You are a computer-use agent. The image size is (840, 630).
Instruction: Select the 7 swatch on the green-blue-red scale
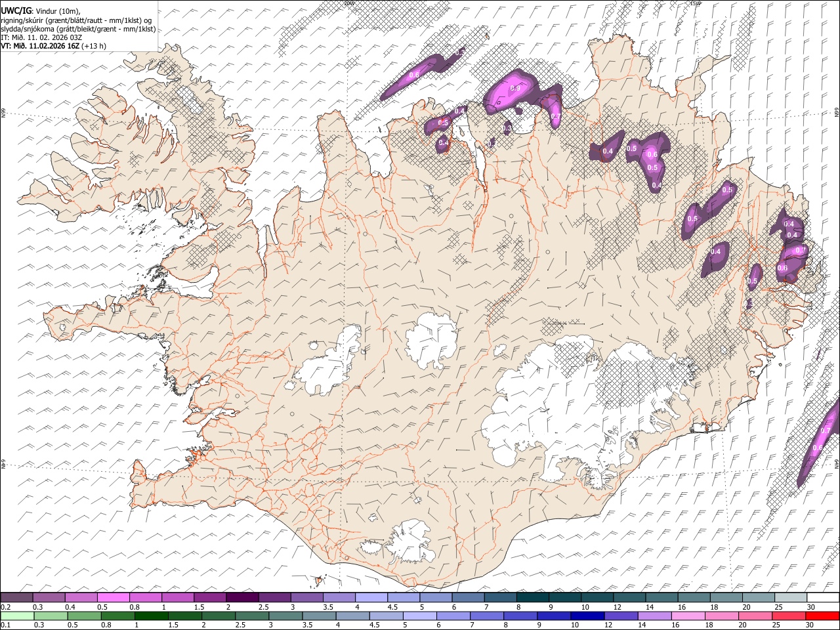[486, 616]
